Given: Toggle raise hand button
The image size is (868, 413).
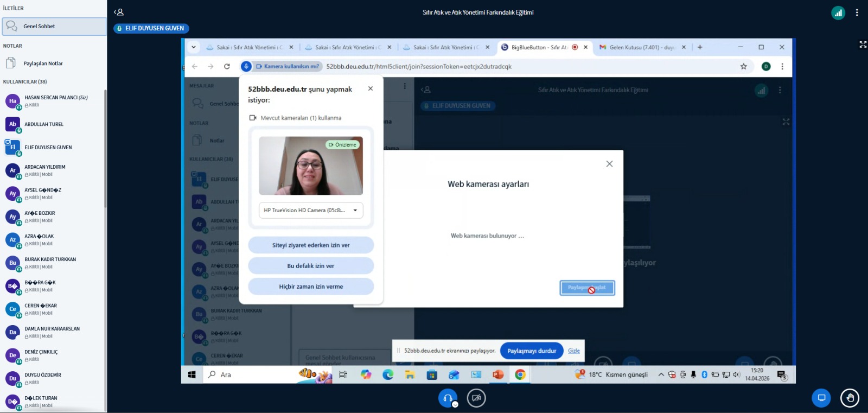Looking at the screenshot, I should pyautogui.click(x=850, y=398).
